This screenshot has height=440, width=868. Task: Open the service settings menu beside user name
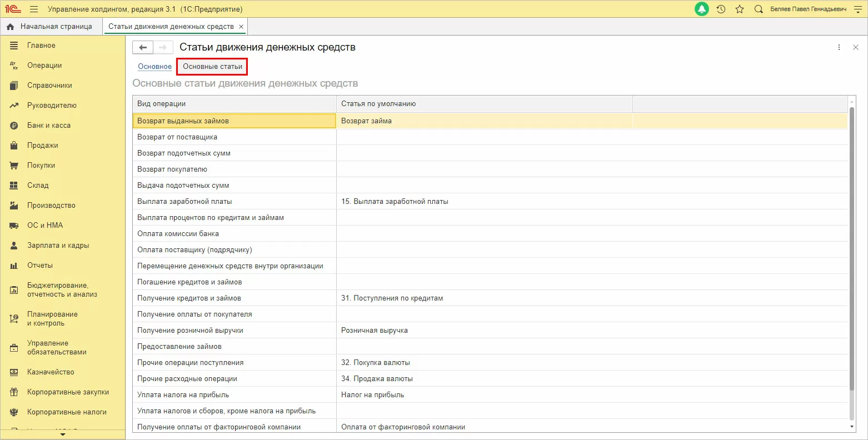tap(857, 9)
